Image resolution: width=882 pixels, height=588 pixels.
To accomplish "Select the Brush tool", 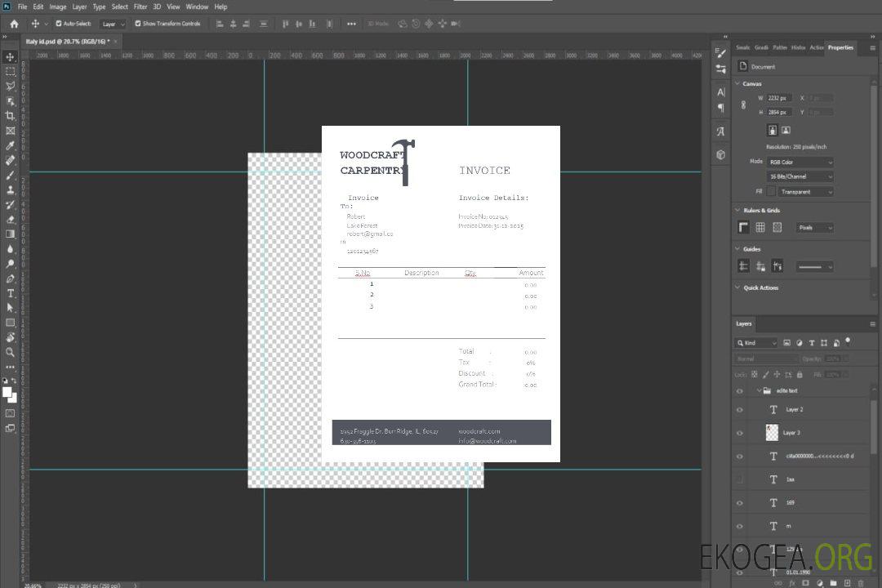I will (x=10, y=175).
